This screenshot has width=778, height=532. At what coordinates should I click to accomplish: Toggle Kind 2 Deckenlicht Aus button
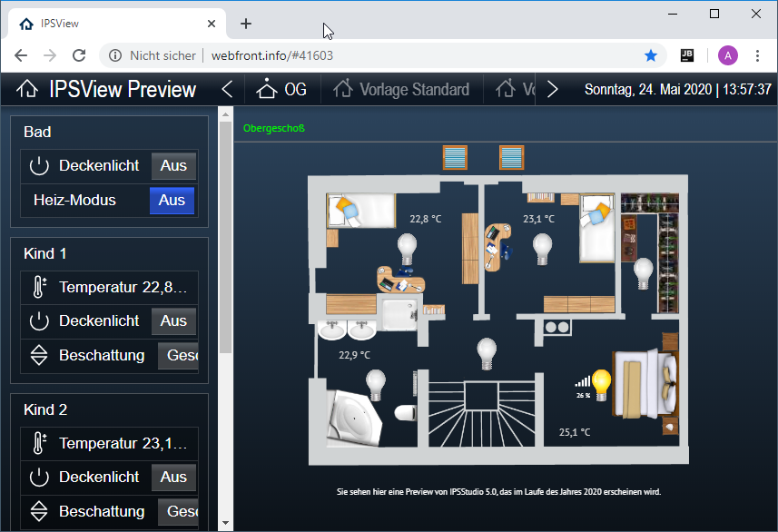(x=173, y=478)
